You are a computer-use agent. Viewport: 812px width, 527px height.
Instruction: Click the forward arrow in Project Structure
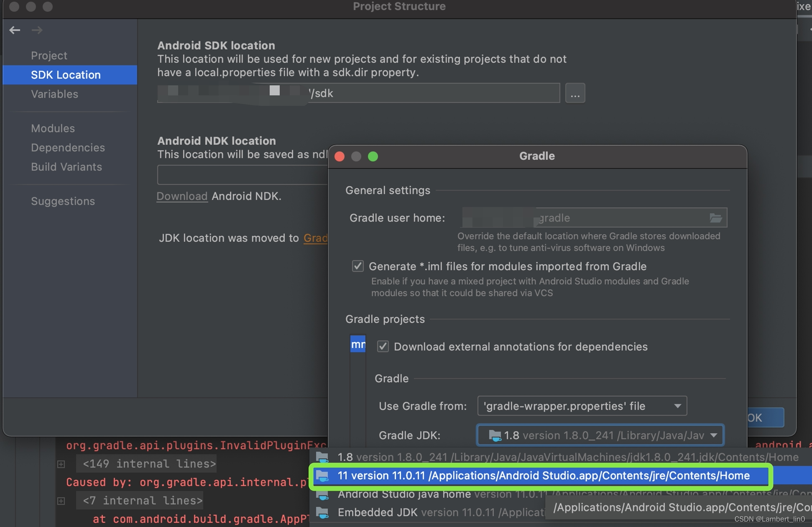pos(37,30)
